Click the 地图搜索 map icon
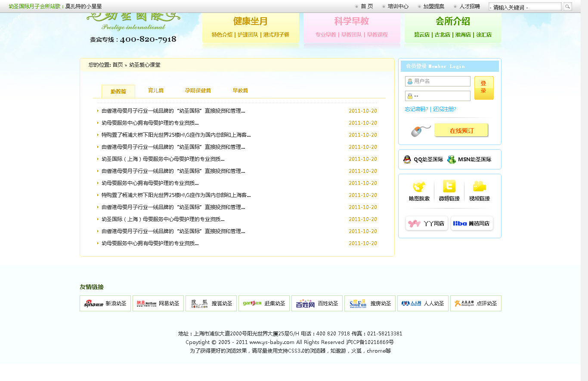This screenshot has height=381, width=588. pos(419,187)
